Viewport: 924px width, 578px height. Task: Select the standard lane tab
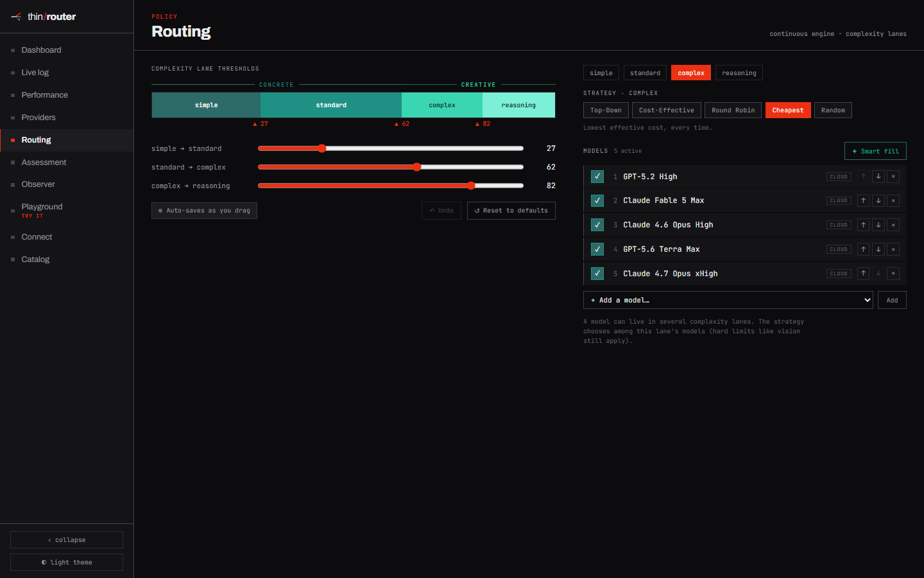coord(645,73)
